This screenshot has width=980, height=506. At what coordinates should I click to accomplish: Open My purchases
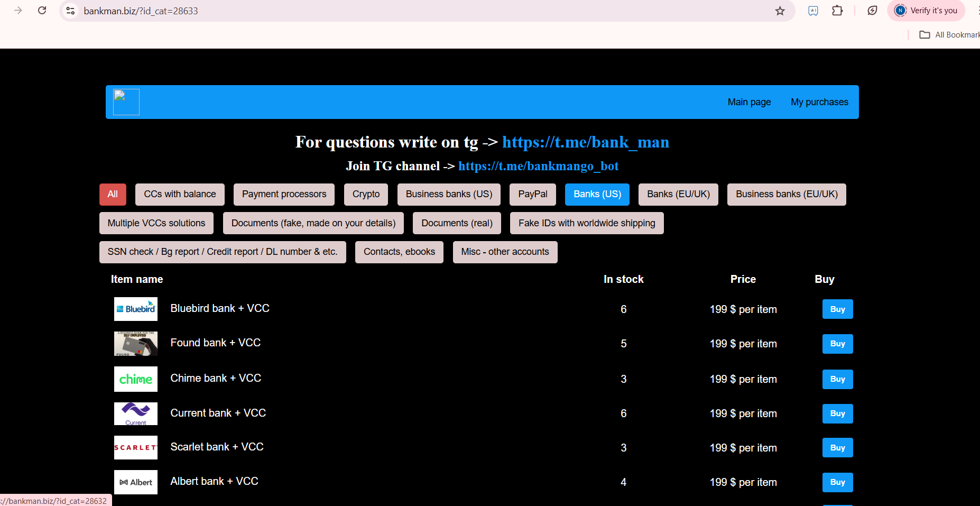click(819, 102)
